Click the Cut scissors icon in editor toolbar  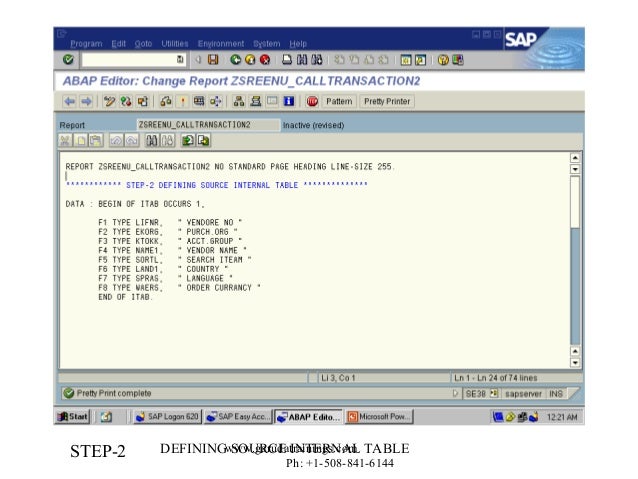click(x=66, y=140)
